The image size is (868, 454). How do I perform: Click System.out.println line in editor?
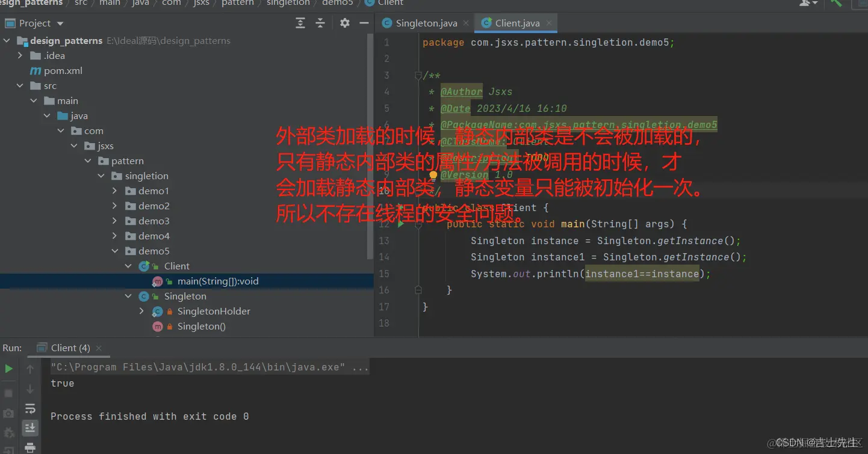coord(591,274)
